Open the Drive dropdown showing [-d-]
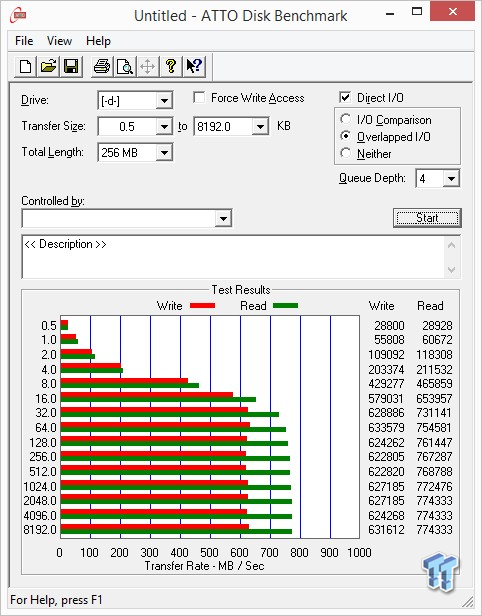The height and width of the screenshot is (616, 482). pyautogui.click(x=164, y=101)
